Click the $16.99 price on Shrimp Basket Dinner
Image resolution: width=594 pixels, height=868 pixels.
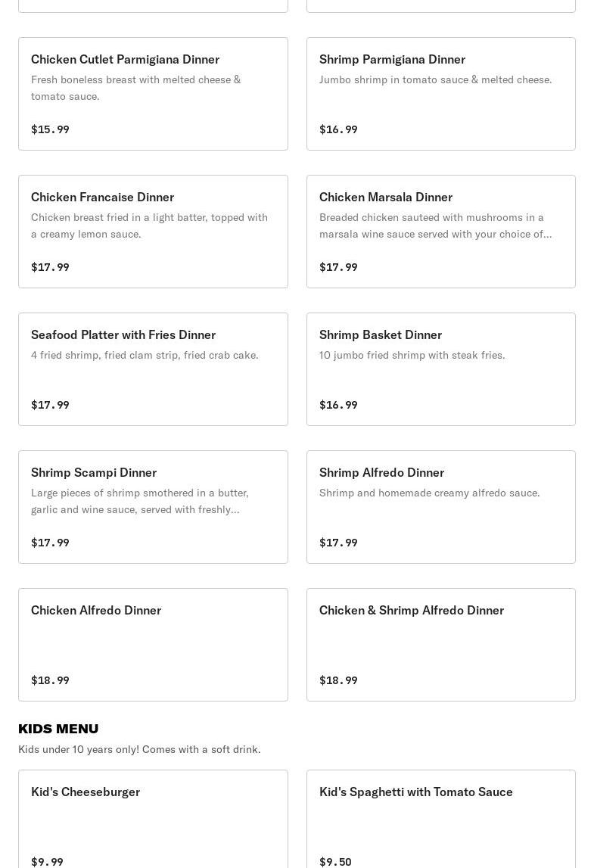point(338,405)
